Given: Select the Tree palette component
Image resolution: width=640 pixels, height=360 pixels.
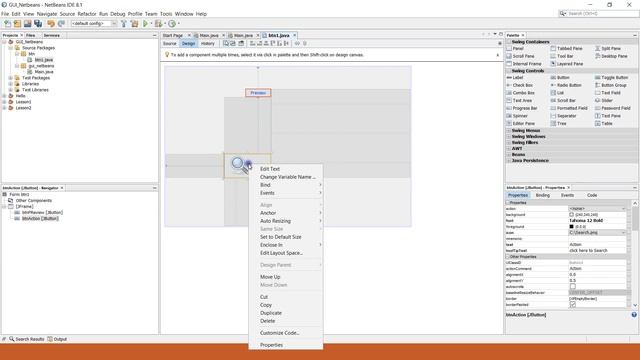Looking at the screenshot, I should (558, 124).
